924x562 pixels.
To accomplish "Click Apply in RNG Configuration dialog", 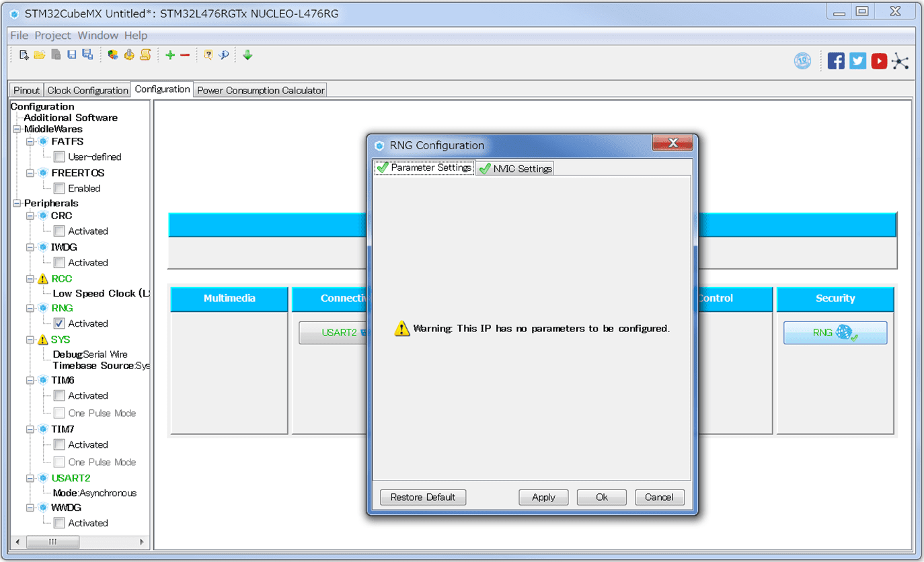I will [543, 497].
